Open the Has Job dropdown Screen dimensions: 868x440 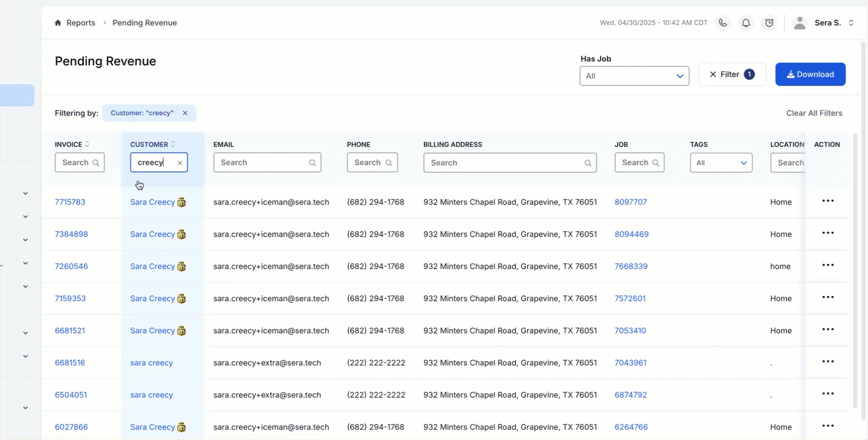[x=634, y=76]
